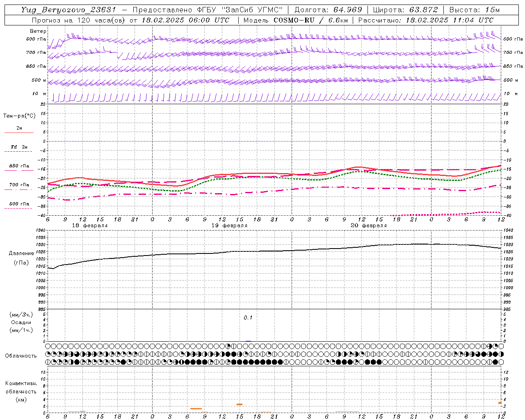Click 'Рассчитано: 18.02.2025 11:04 UTC' timestamp
The image size is (525, 420).
(426, 20)
